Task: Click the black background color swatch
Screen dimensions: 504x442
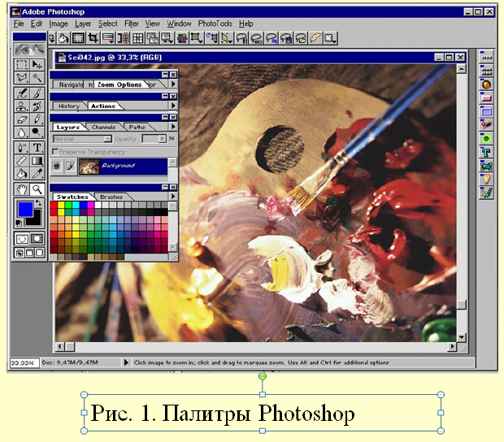Action: click(37, 219)
